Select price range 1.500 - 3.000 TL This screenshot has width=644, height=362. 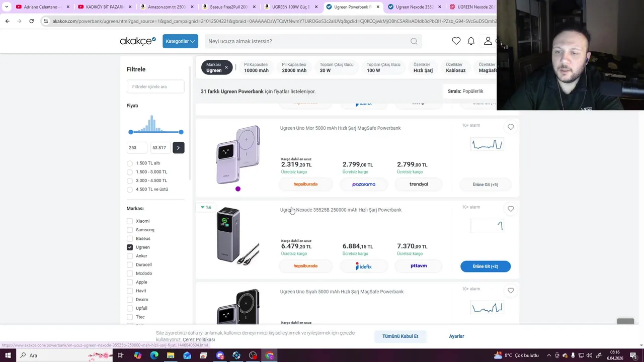(130, 172)
